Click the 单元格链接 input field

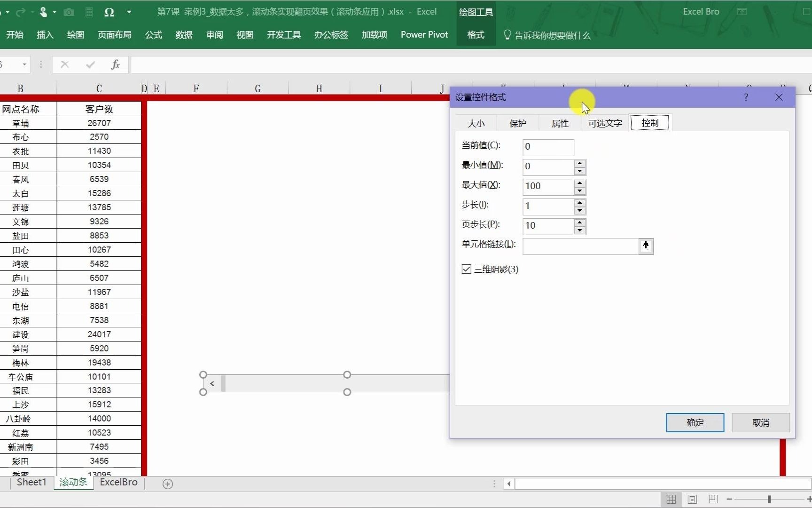580,246
